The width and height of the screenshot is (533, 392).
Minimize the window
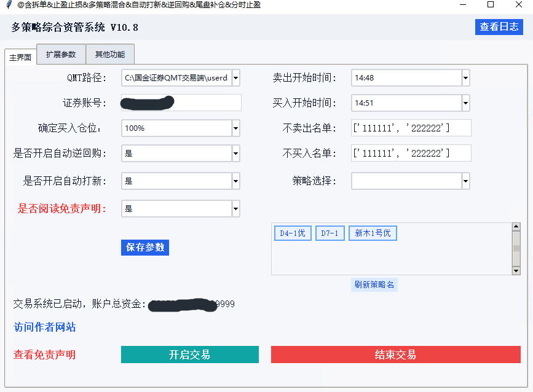(x=463, y=5)
